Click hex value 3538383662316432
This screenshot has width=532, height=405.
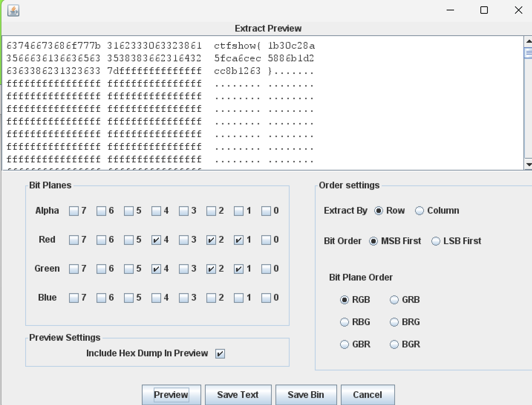point(154,58)
